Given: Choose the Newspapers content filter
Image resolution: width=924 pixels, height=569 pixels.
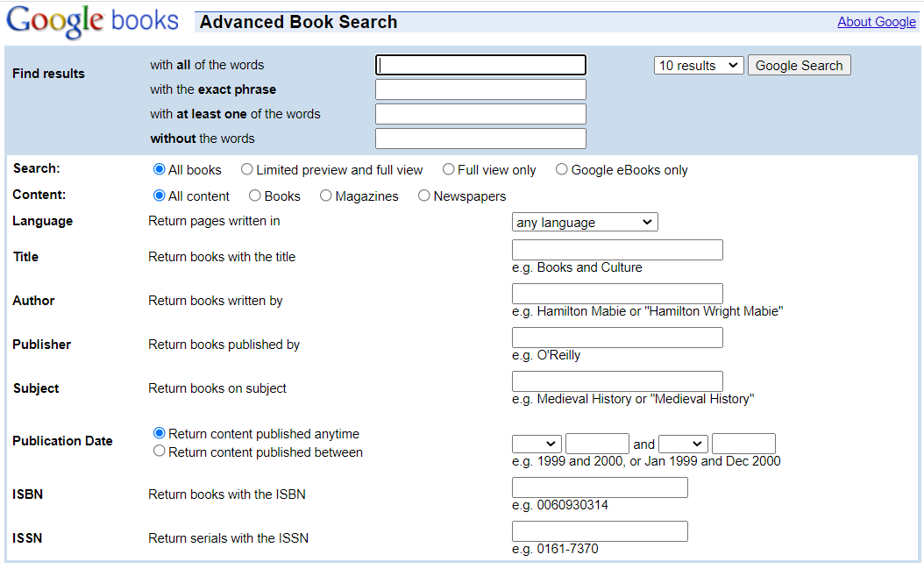Looking at the screenshot, I should pyautogui.click(x=424, y=196).
